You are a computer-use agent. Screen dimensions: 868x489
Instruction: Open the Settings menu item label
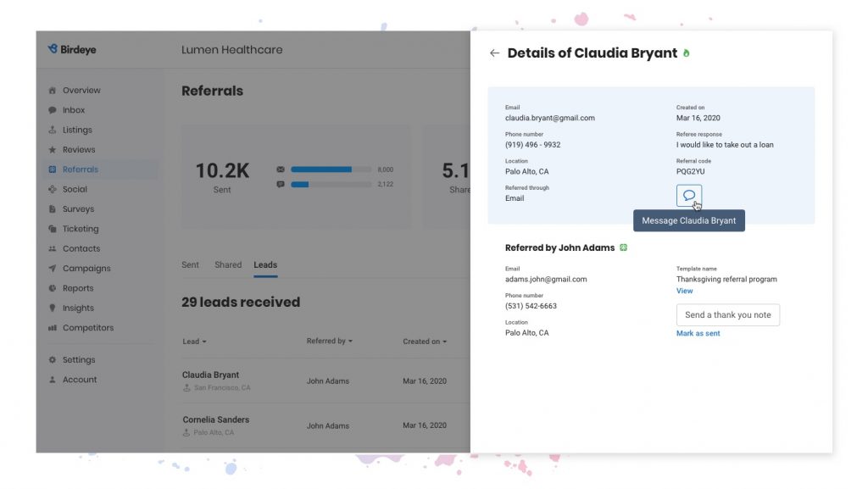pyautogui.click(x=79, y=359)
